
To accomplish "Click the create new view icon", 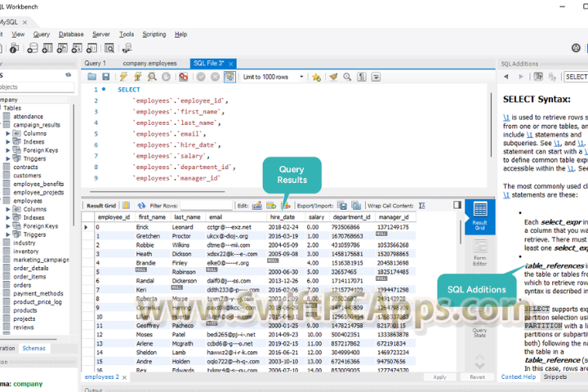I will pos(62,48).
